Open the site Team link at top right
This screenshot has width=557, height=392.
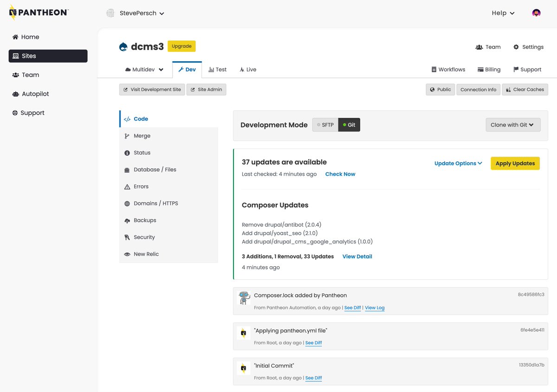[x=488, y=47]
